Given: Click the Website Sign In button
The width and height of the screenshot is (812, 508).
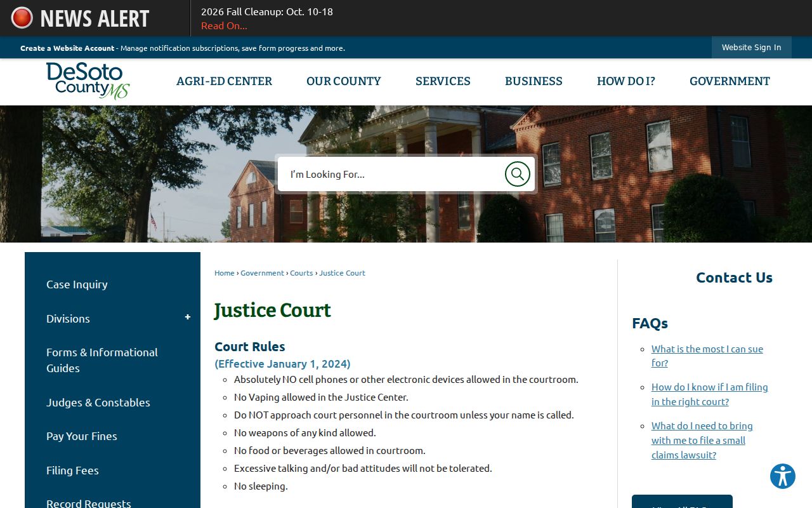Looking at the screenshot, I should [x=751, y=48].
